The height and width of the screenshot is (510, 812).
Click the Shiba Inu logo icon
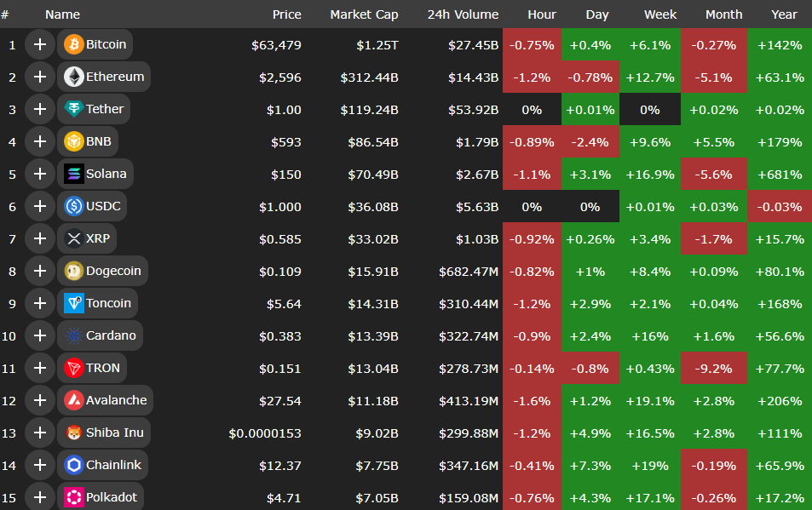(x=73, y=433)
